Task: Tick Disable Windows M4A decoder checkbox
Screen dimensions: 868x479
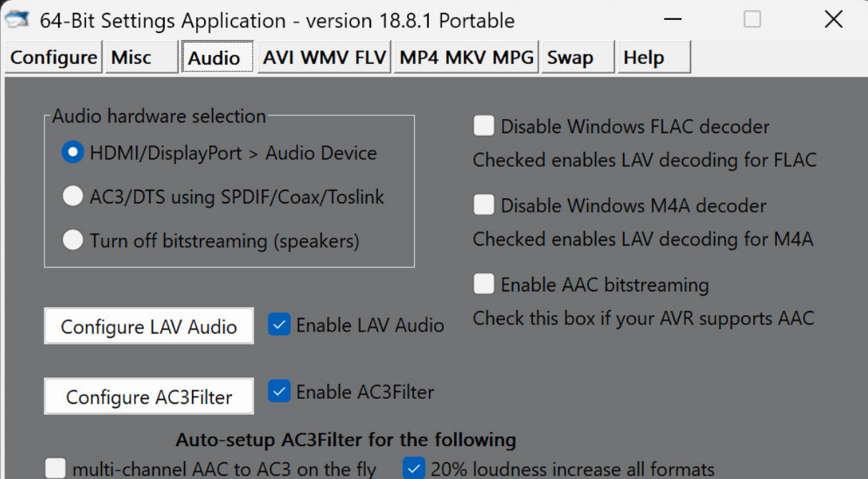Action: click(x=483, y=205)
